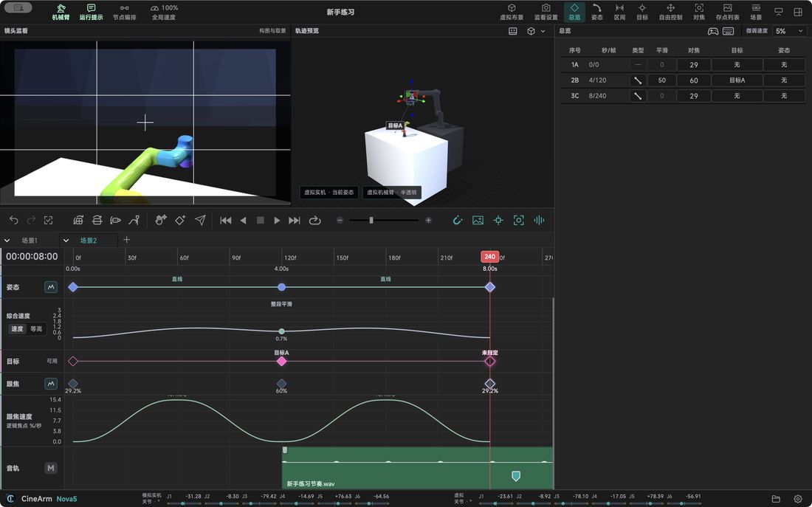Click the gamepad controller icon

[x=713, y=31]
